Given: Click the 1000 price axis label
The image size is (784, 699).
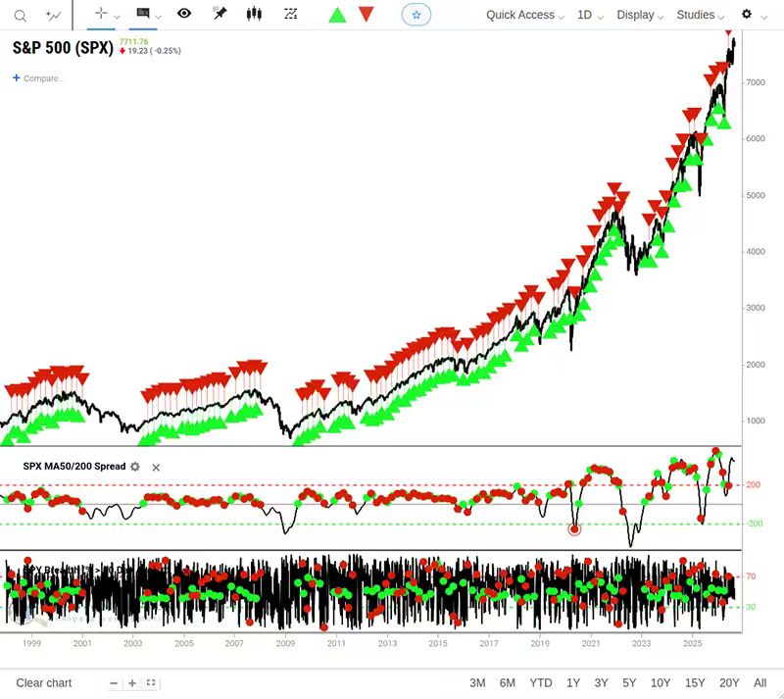Looking at the screenshot, I should (755, 421).
